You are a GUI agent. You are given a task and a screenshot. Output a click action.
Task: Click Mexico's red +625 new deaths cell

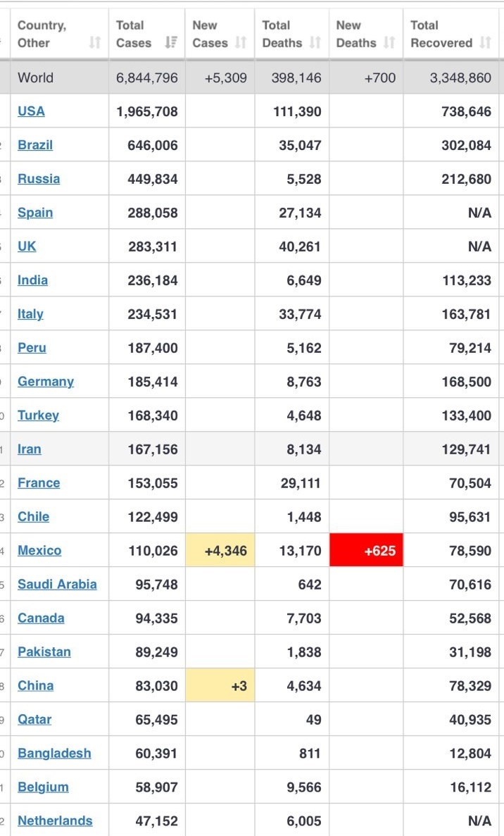click(x=366, y=551)
